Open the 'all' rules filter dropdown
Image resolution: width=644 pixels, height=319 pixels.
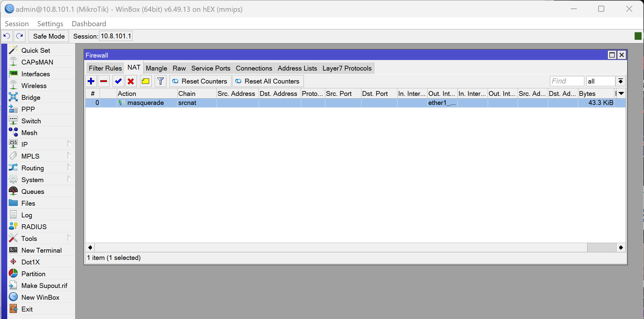pyautogui.click(x=601, y=81)
